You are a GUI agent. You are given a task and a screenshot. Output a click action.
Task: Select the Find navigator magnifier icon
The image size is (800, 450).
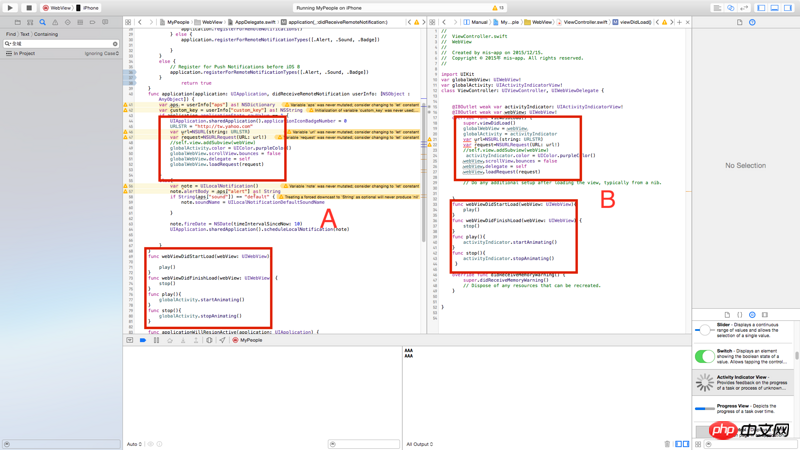tap(43, 22)
